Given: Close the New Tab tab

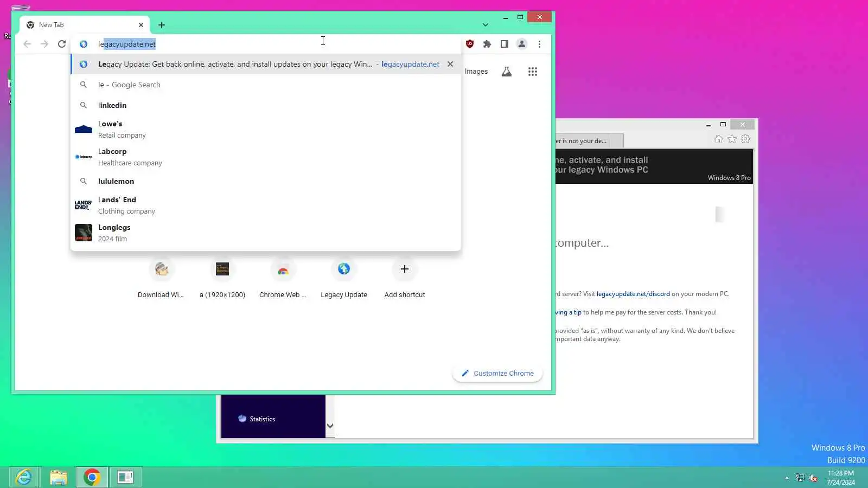Looking at the screenshot, I should click(x=141, y=25).
